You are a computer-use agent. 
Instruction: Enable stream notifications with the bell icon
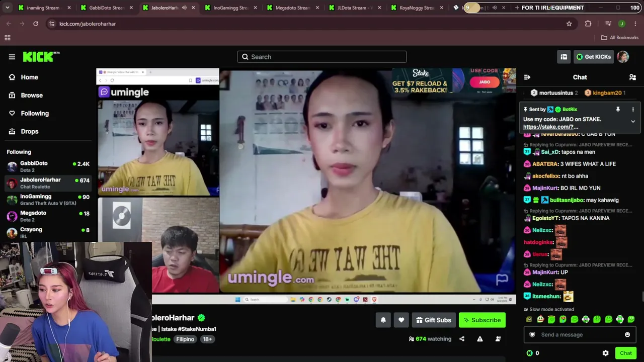pos(383,320)
